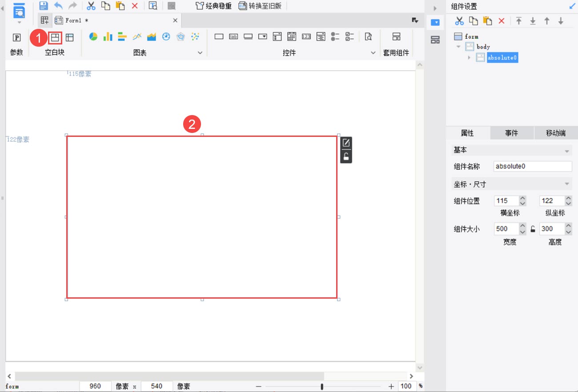Screen dimensions: 578x392
Task: Expand the absolute0 tree node
Action: [469, 57]
